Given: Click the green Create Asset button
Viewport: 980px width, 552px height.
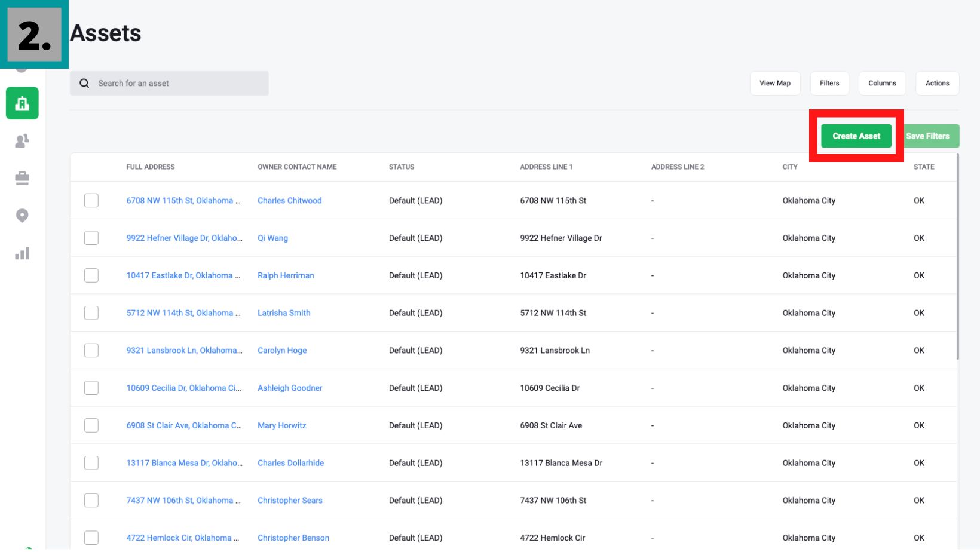Looking at the screenshot, I should (856, 136).
